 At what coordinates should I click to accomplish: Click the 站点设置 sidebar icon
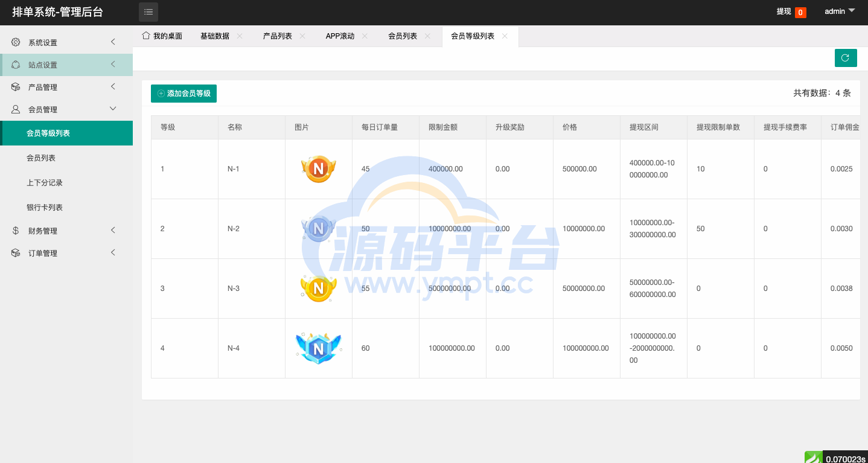tap(16, 65)
